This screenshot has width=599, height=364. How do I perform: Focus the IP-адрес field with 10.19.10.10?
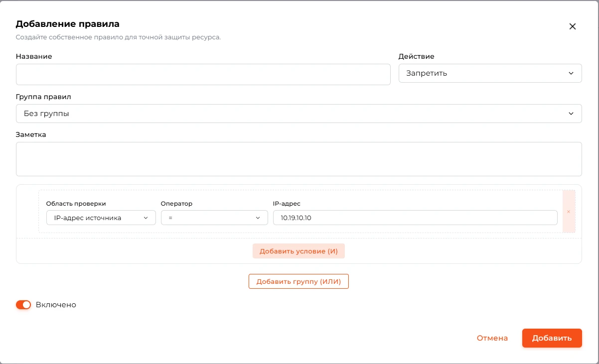point(415,218)
